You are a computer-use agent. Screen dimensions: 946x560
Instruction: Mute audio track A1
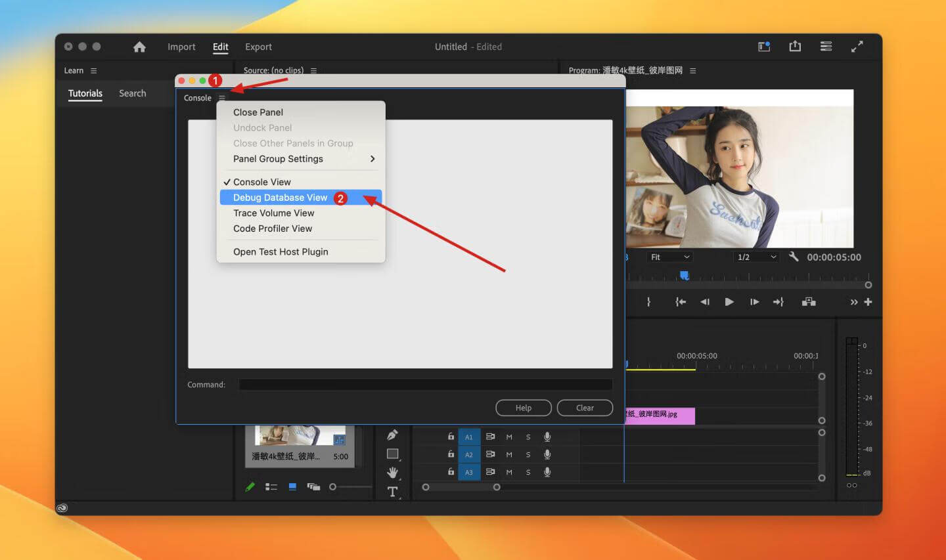[509, 437]
